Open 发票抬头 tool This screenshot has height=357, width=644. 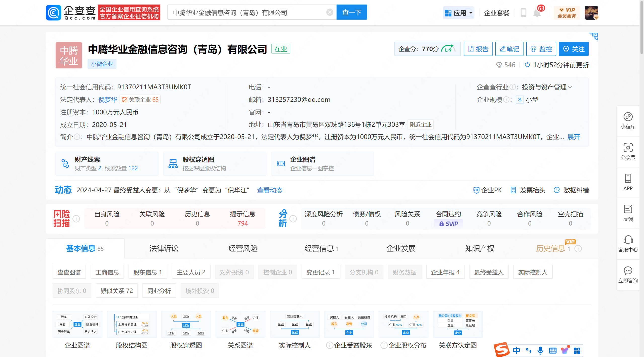[x=528, y=190]
